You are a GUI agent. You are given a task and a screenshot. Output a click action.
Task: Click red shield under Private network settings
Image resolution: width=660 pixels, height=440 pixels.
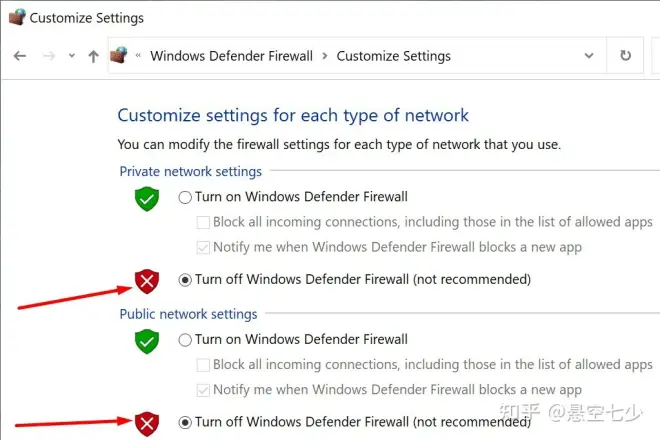[x=147, y=281]
